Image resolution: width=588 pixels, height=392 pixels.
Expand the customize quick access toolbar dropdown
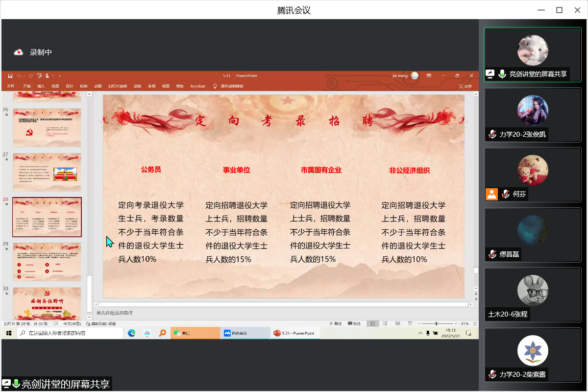60,76
